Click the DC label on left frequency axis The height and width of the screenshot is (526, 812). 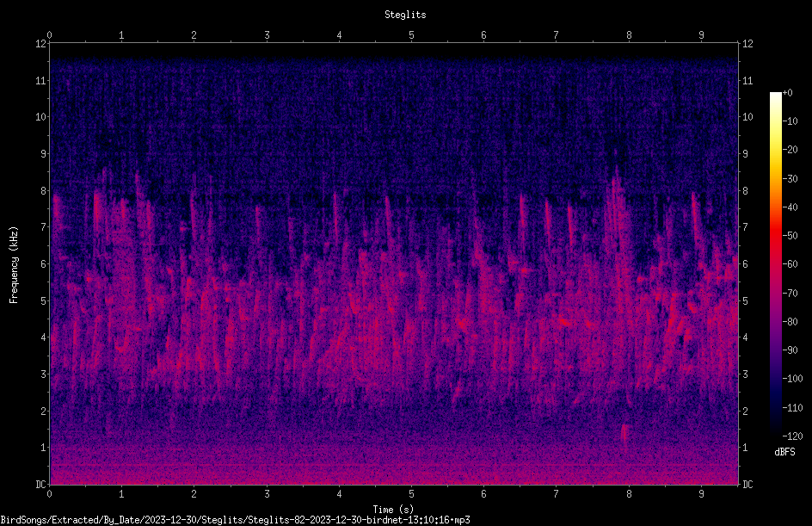click(x=40, y=484)
